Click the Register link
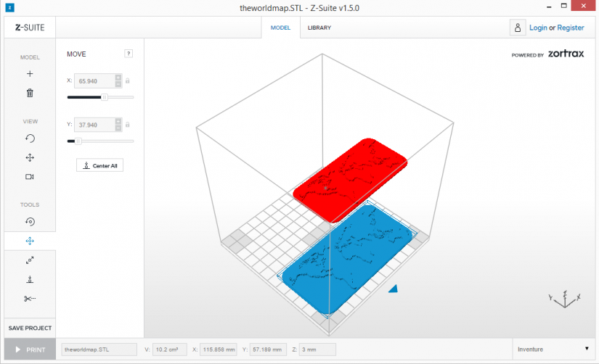This screenshot has width=599, height=364. [x=571, y=28]
